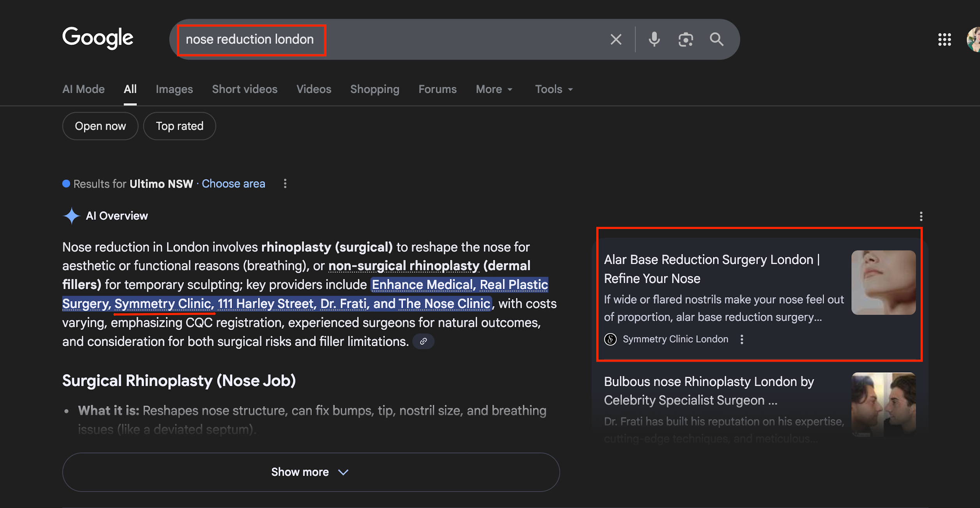Clear the search box with X icon
Image resolution: width=980 pixels, height=508 pixels.
[616, 39]
